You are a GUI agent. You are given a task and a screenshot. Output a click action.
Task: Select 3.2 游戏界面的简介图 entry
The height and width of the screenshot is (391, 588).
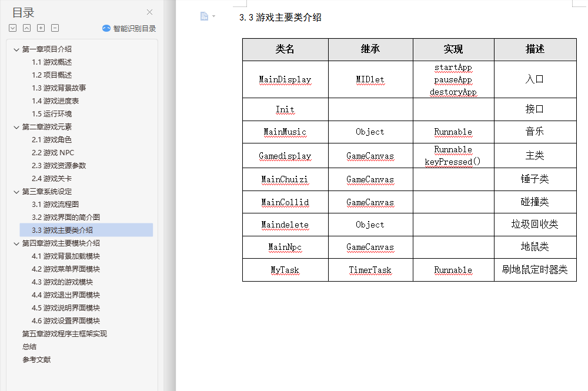(66, 218)
